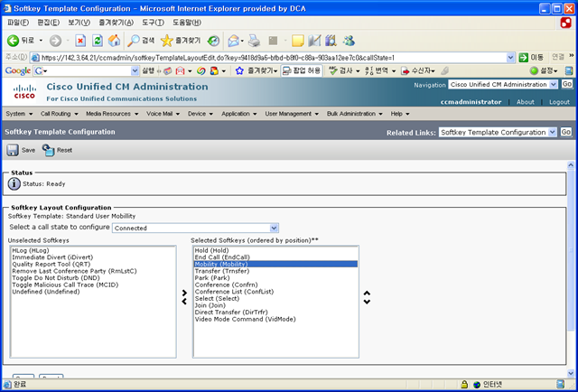Click the Print icon
The height and width of the screenshot is (392, 578).
(x=254, y=41)
